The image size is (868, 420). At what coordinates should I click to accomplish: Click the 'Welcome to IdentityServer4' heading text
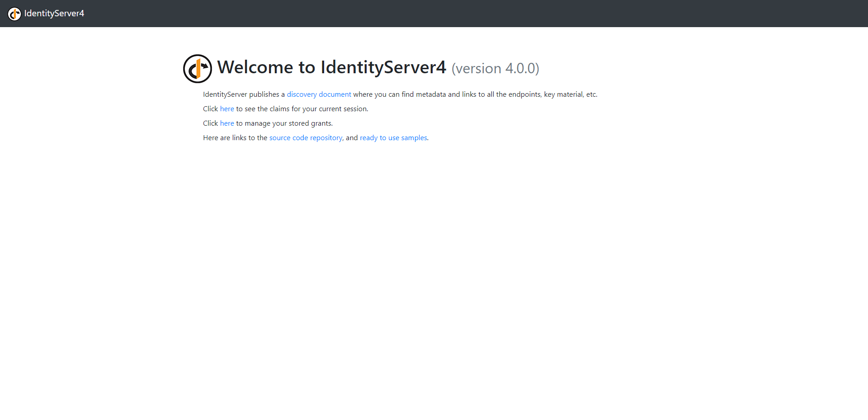(332, 67)
